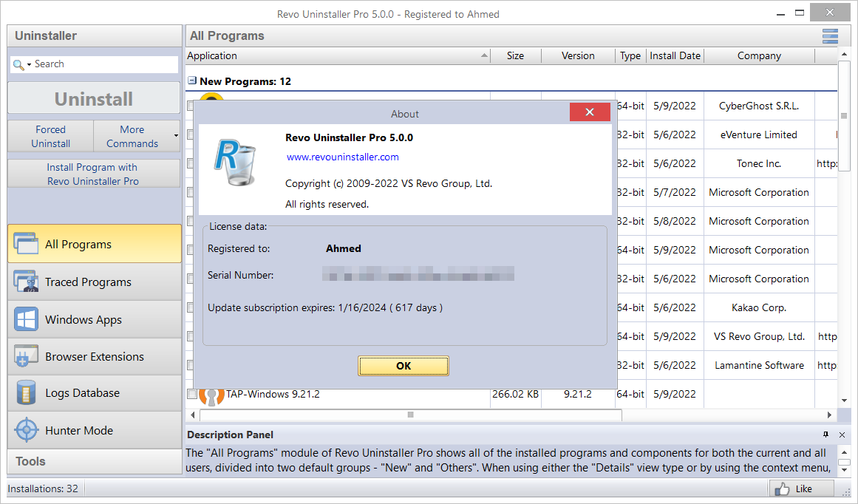
Task: Click the TAP-Windows 9.21.2 program name
Action: 273,394
